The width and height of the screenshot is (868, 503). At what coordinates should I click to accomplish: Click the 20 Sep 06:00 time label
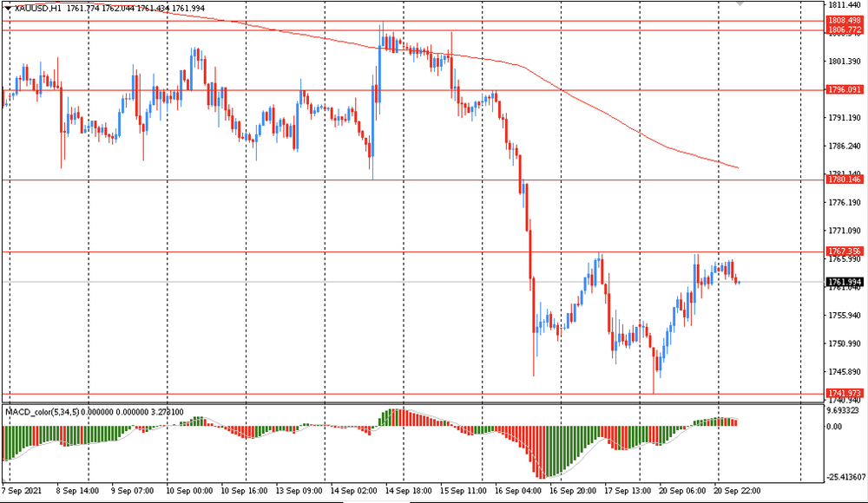click(682, 491)
